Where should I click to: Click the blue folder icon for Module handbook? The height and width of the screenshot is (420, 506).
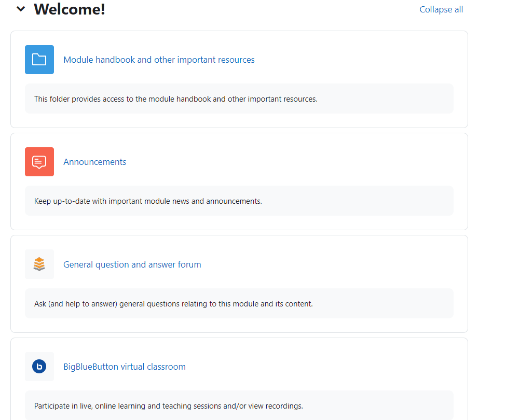click(x=39, y=60)
